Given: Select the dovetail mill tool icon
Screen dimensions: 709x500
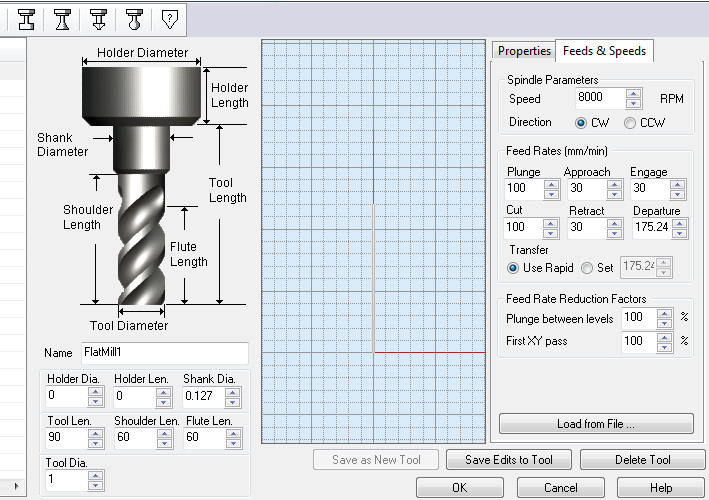Looking at the screenshot, I should tap(62, 19).
